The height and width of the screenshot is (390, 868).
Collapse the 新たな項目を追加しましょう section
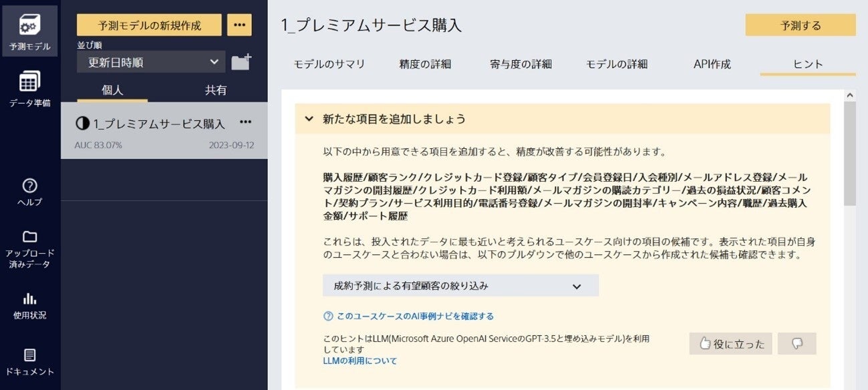click(307, 119)
